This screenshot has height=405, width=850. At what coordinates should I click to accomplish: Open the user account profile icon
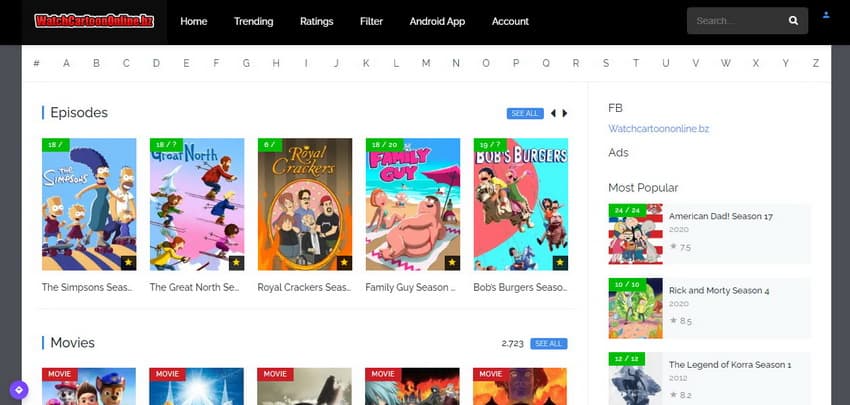tap(826, 15)
